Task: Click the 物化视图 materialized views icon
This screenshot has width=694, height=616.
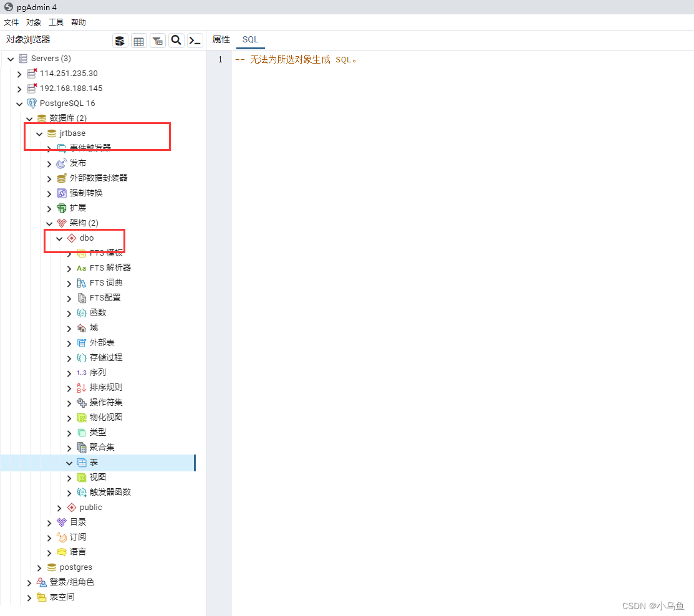Action: tap(82, 417)
